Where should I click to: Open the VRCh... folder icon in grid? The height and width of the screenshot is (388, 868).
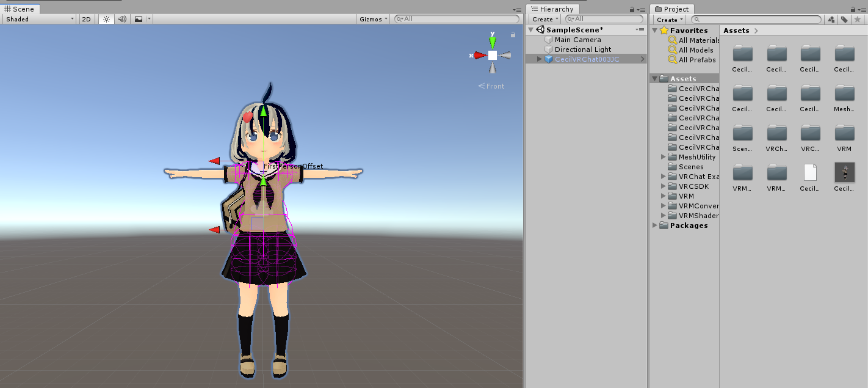click(x=776, y=133)
